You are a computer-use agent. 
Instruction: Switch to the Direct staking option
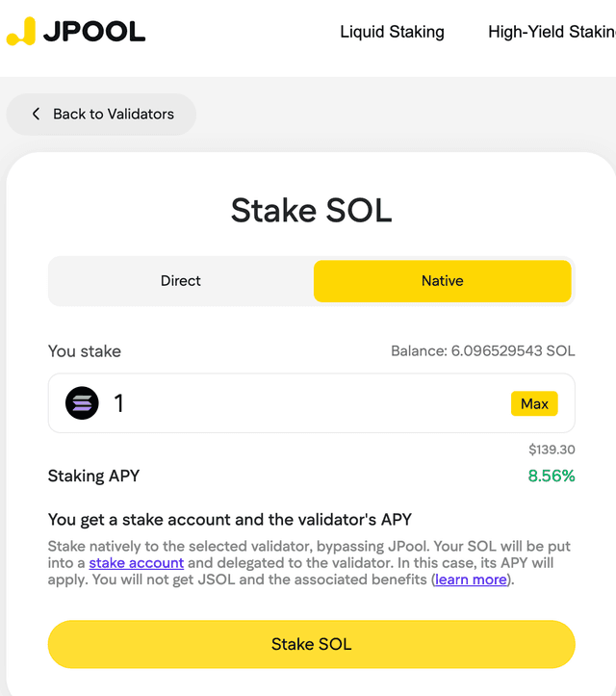pos(181,281)
